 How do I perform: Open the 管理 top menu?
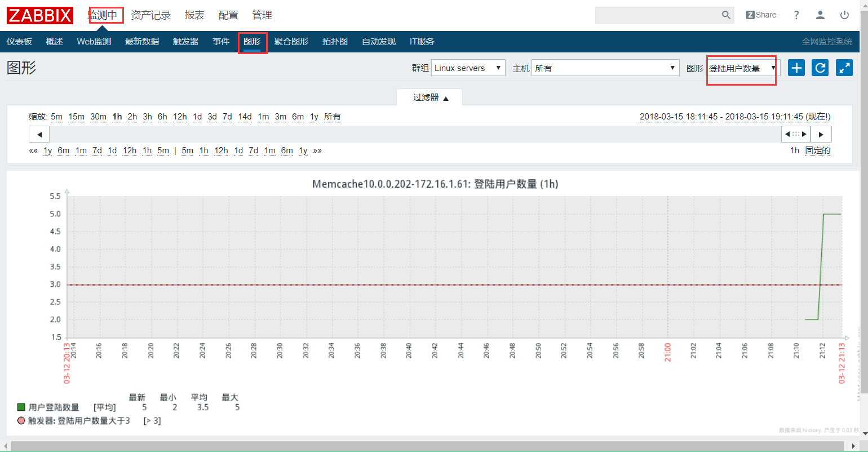click(262, 15)
